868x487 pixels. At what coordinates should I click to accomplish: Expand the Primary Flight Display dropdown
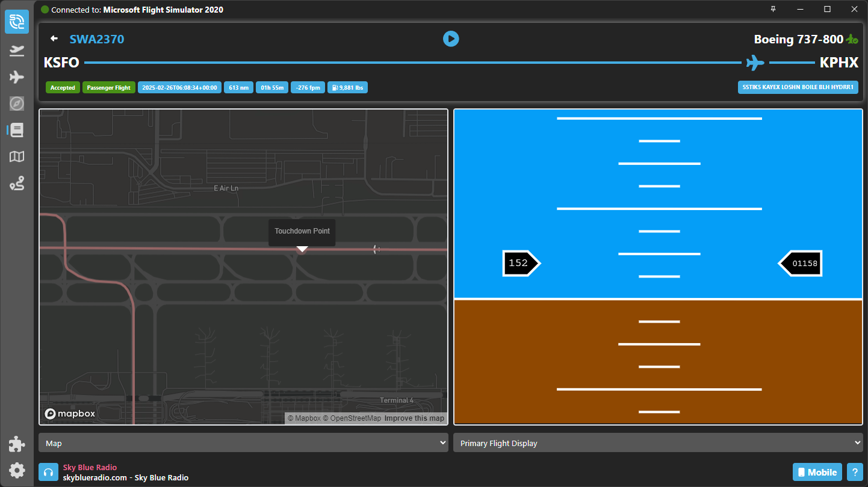pyautogui.click(x=658, y=443)
